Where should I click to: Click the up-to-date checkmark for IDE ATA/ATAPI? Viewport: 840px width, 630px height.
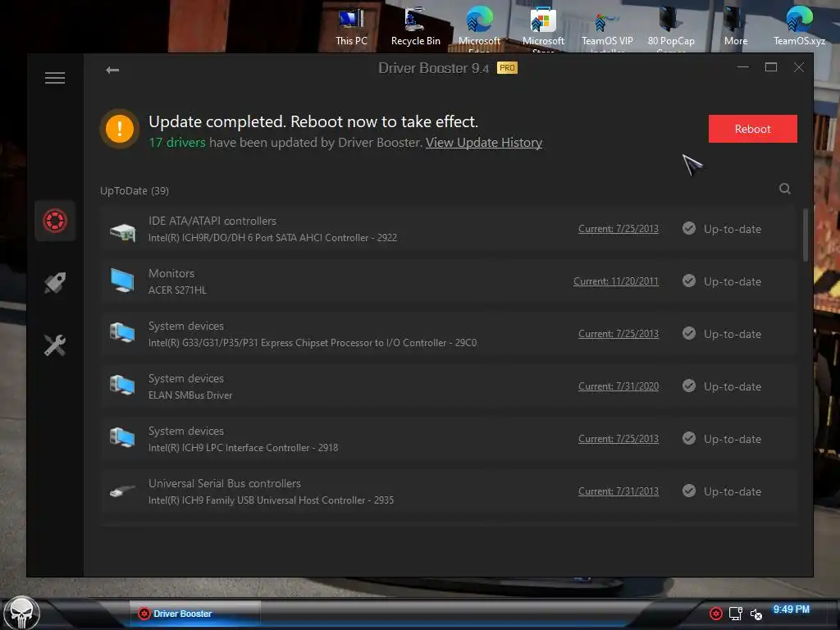[689, 229]
